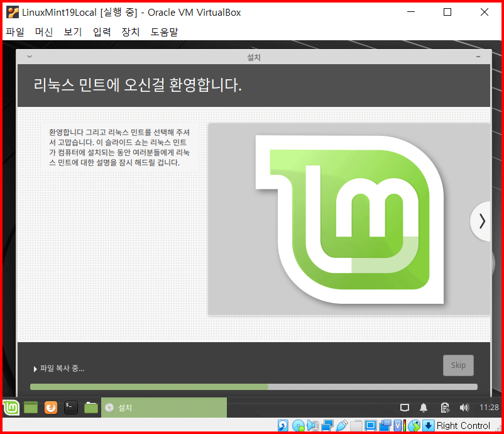Open installer window menu chevron at top-left

coord(30,57)
